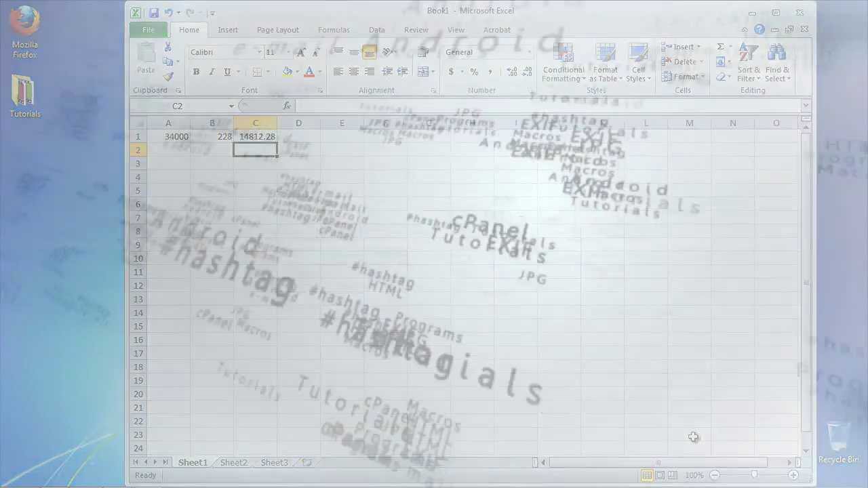Save the workbook from the quick access toolbar
868x488 pixels.
154,12
